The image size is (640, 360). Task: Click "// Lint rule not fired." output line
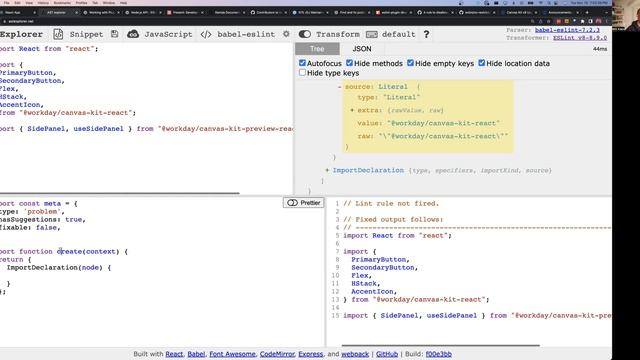(391, 203)
